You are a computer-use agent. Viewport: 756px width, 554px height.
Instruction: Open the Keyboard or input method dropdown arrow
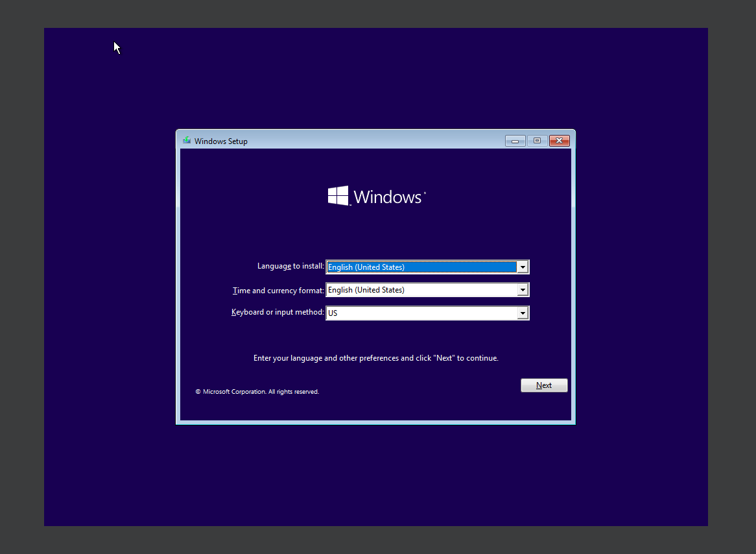click(523, 313)
